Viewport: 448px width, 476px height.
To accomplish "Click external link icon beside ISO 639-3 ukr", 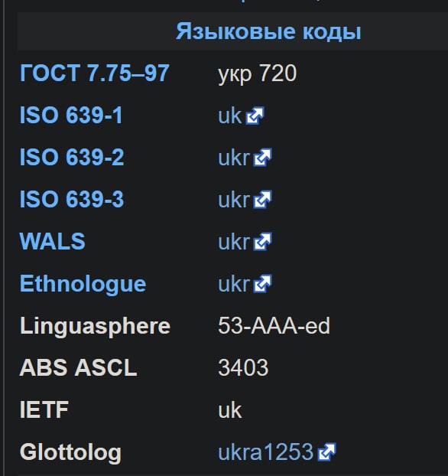I will [263, 200].
